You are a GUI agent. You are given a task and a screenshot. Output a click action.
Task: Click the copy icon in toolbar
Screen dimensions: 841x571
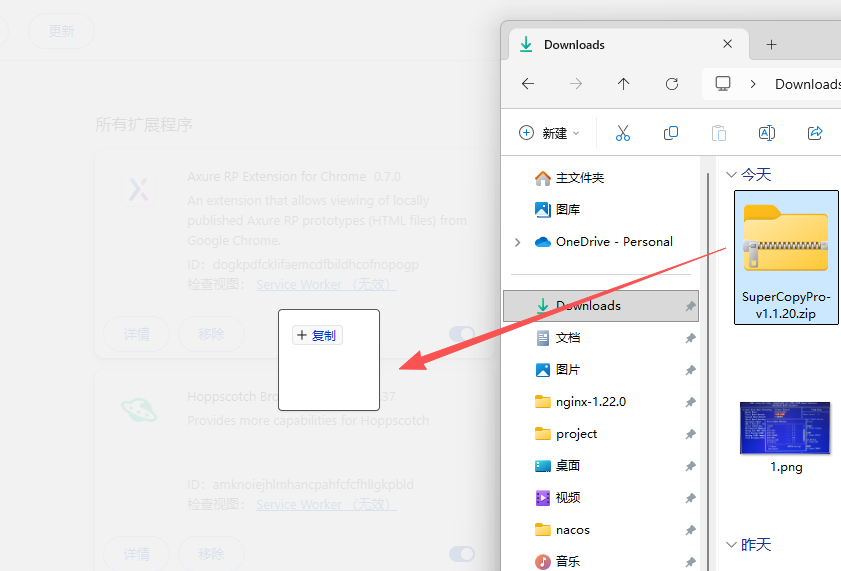point(671,133)
